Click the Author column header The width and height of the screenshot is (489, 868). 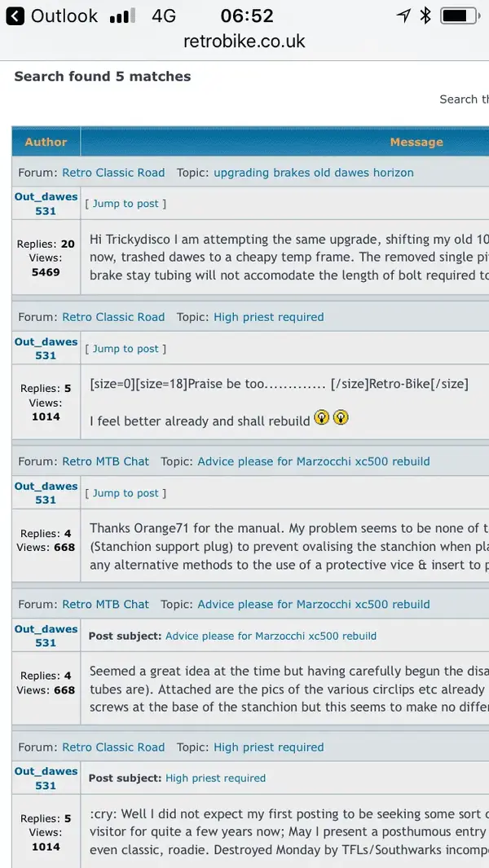(x=46, y=142)
